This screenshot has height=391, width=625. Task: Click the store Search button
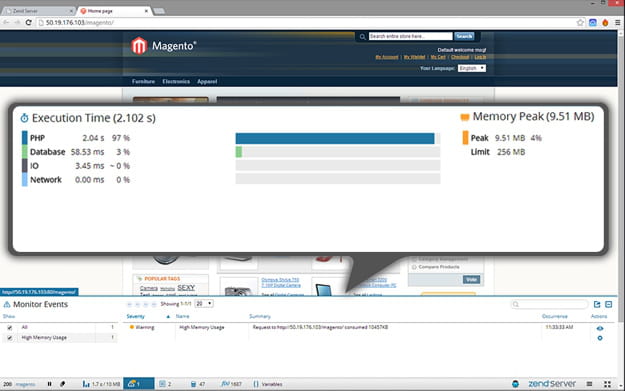click(464, 36)
